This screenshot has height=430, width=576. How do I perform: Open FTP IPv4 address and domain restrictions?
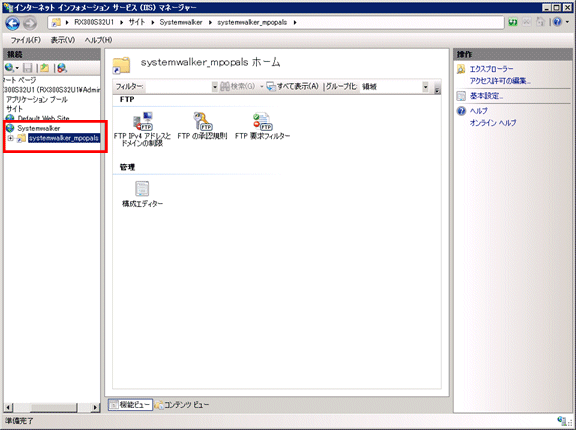(x=143, y=129)
